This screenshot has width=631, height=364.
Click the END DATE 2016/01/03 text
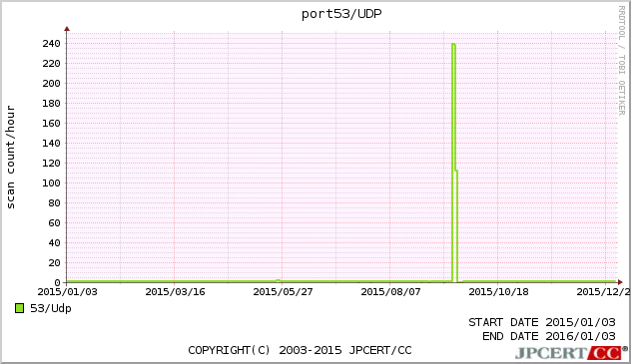(549, 336)
